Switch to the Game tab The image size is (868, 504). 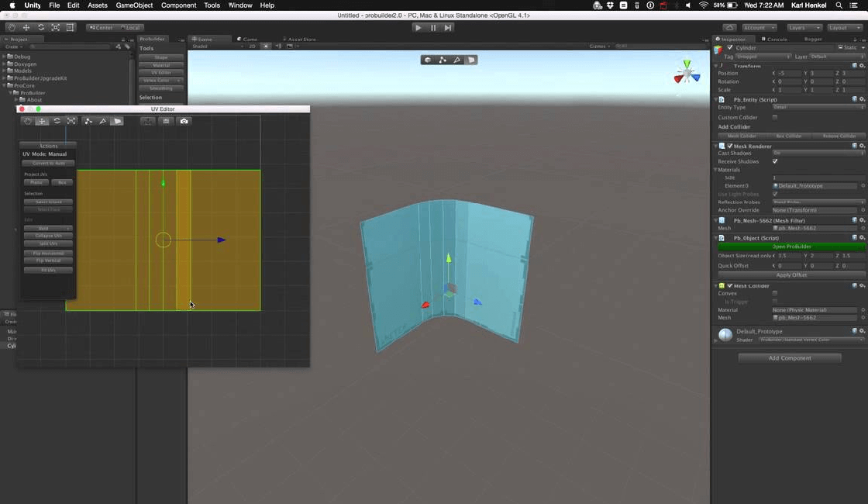(x=247, y=39)
